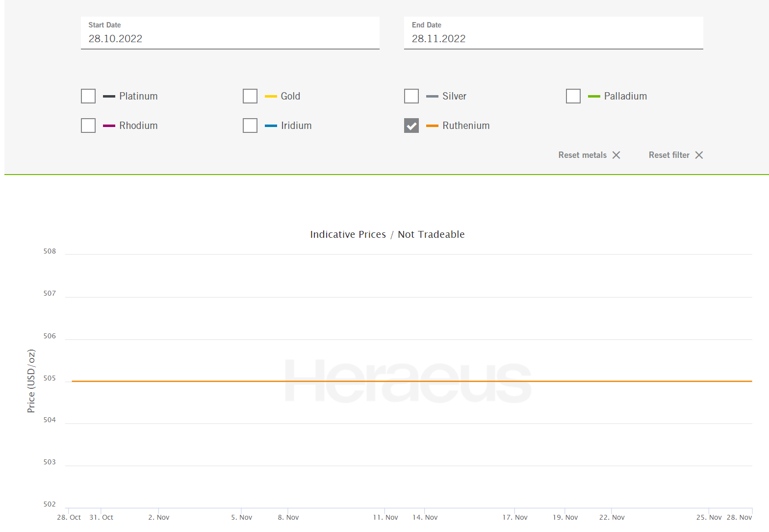Viewport: 769px width, 532px height.
Task: Click the Start Date field
Action: click(x=230, y=33)
